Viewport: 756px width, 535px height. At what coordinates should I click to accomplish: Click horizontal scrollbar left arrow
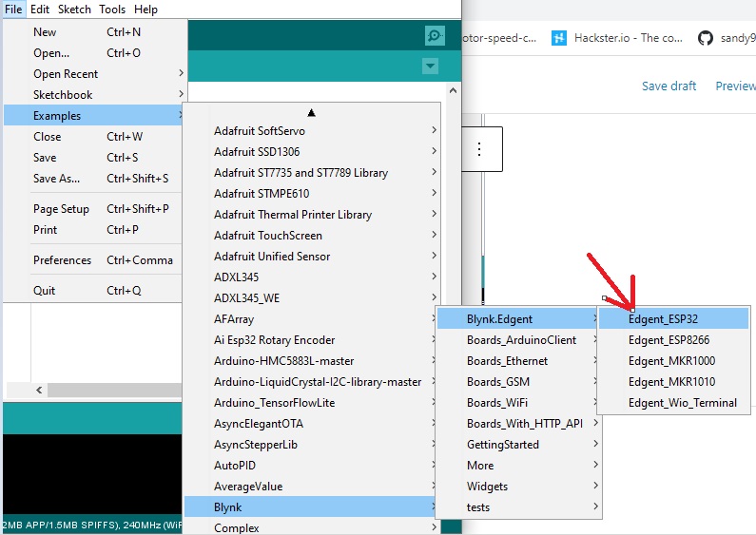pos(39,390)
